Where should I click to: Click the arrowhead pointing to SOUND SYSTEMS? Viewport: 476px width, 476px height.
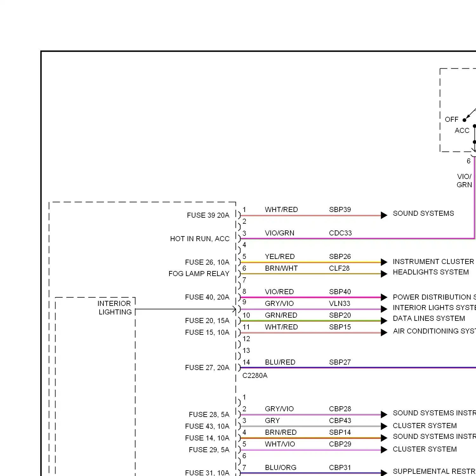(384, 215)
